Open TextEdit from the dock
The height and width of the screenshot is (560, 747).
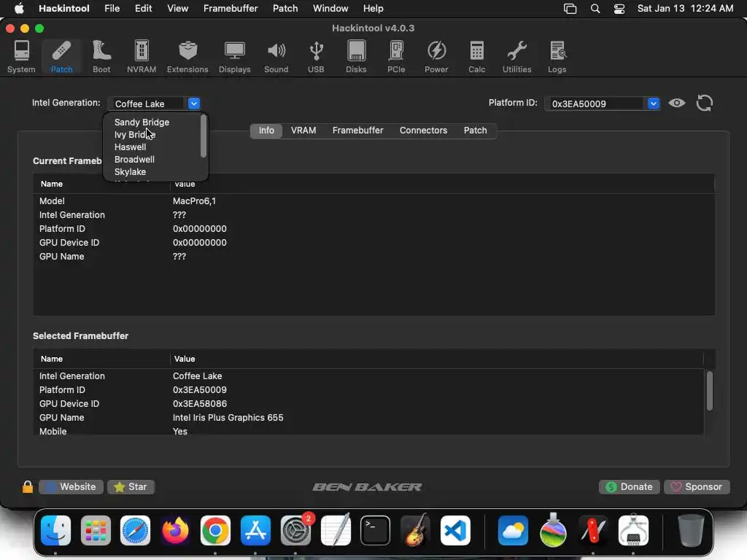[336, 530]
